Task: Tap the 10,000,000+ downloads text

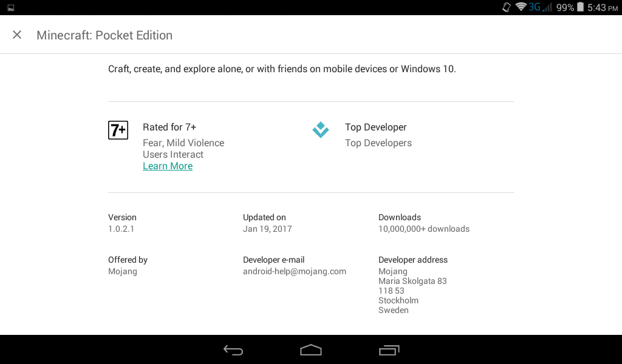Action: (x=423, y=229)
